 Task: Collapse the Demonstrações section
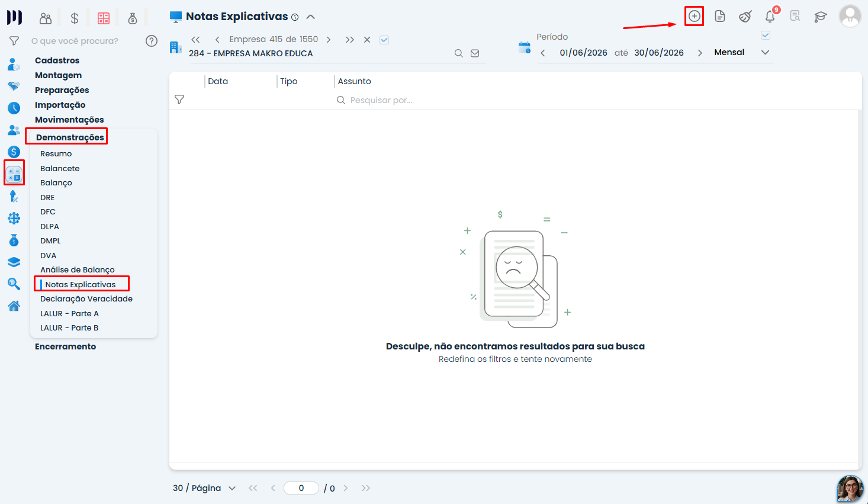[x=70, y=137]
